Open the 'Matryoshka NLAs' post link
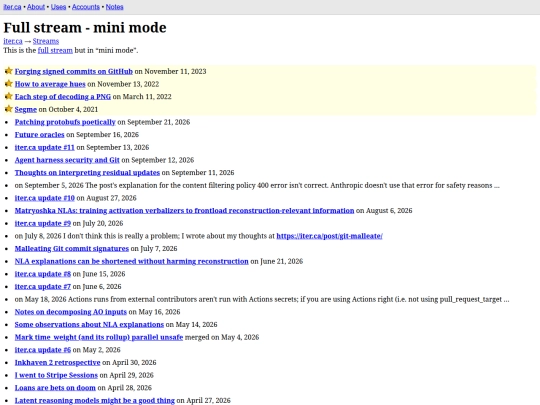Viewport: 540px width, 405px height. pyautogui.click(x=184, y=211)
